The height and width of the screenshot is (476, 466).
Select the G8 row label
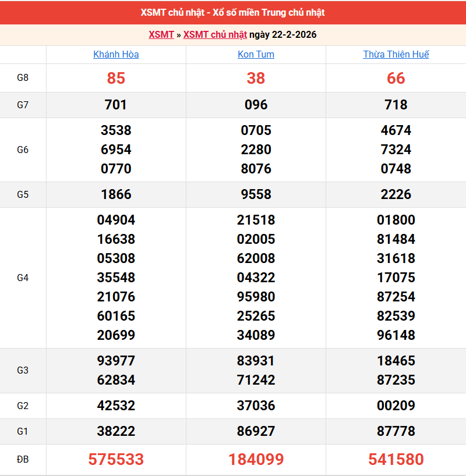23,78
